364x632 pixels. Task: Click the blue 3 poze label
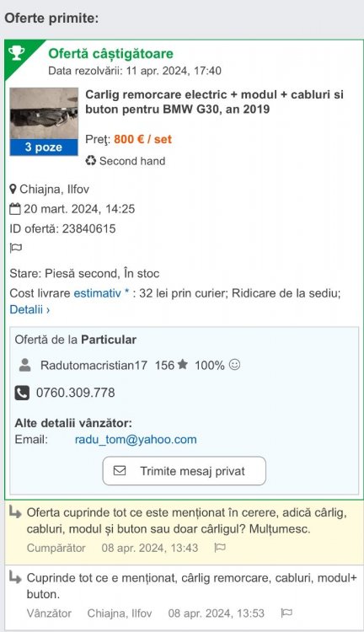pyautogui.click(x=44, y=147)
